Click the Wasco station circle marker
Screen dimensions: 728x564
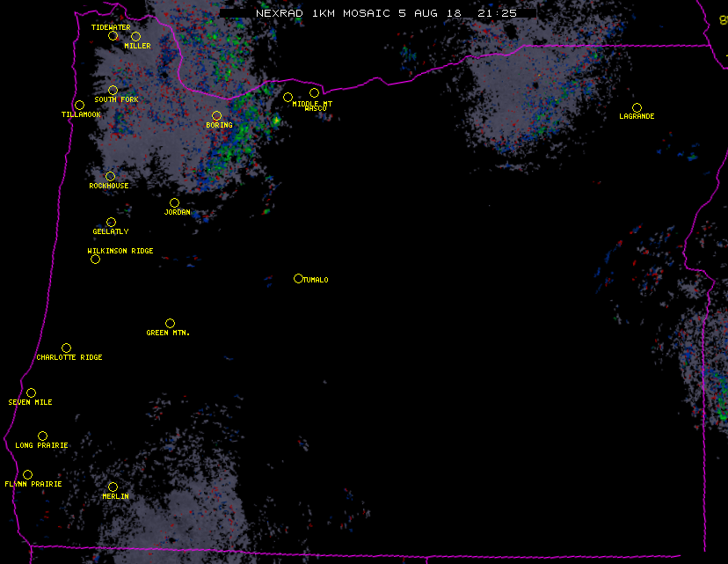[x=314, y=92]
